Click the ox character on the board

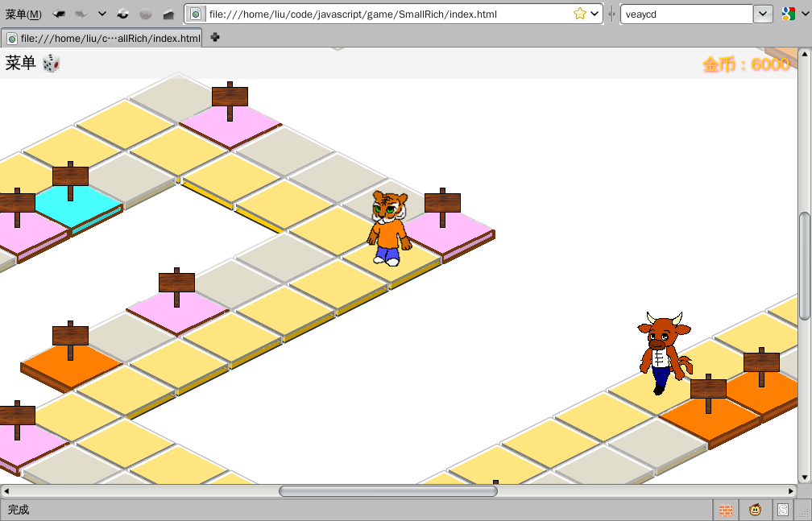[x=665, y=353]
